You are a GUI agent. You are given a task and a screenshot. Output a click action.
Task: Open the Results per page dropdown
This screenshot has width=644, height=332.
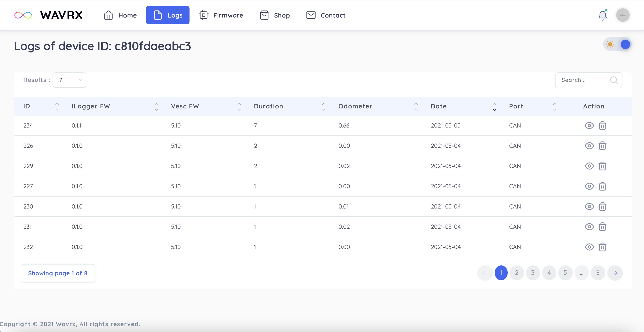(x=69, y=80)
